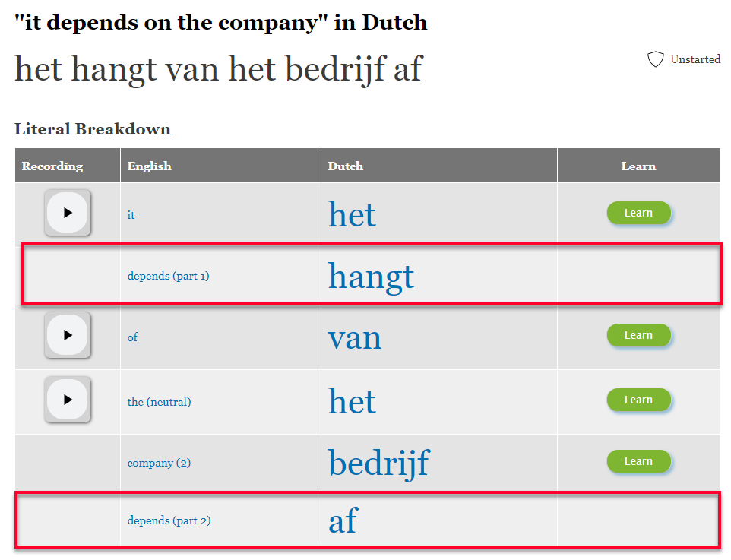Viewport: 731px width, 560px height.
Task: Click the Dutch word "bedrijf"
Action: point(379,464)
